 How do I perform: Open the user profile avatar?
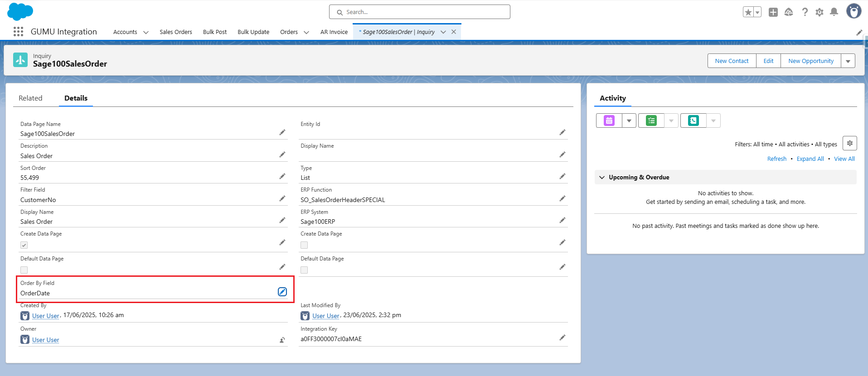point(854,11)
